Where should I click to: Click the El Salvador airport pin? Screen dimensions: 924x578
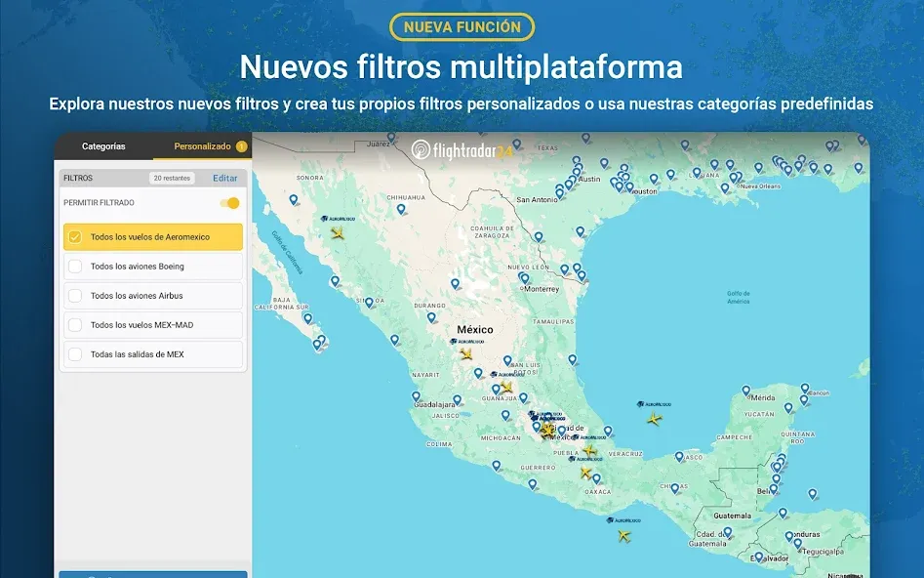click(758, 557)
